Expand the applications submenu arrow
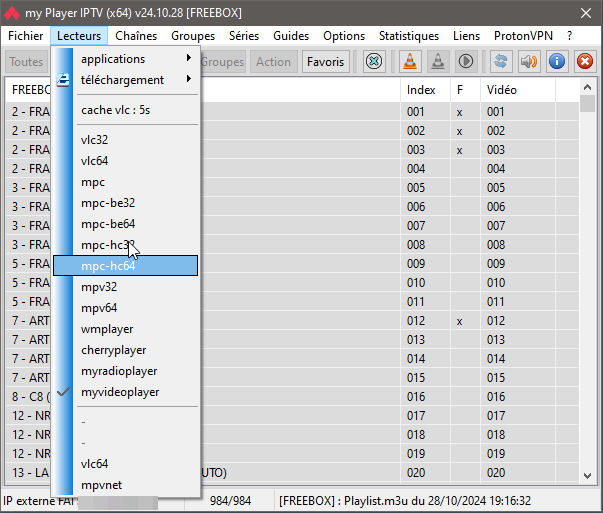This screenshot has width=603, height=513. [x=188, y=58]
